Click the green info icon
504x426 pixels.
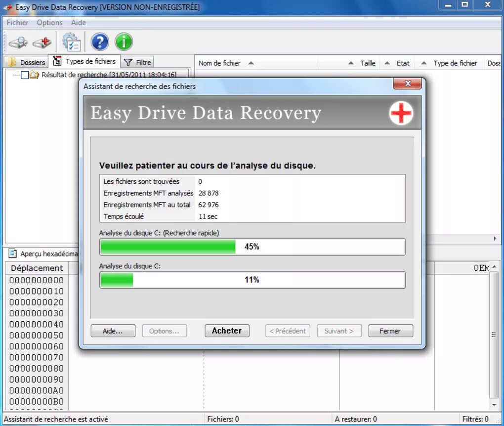(124, 42)
